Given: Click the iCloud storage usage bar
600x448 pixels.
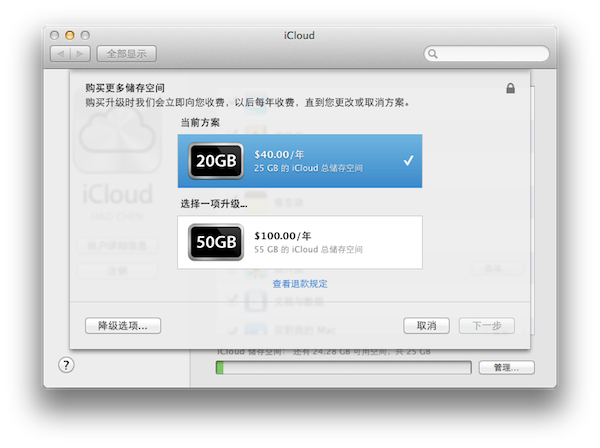Looking at the screenshot, I should click(344, 368).
